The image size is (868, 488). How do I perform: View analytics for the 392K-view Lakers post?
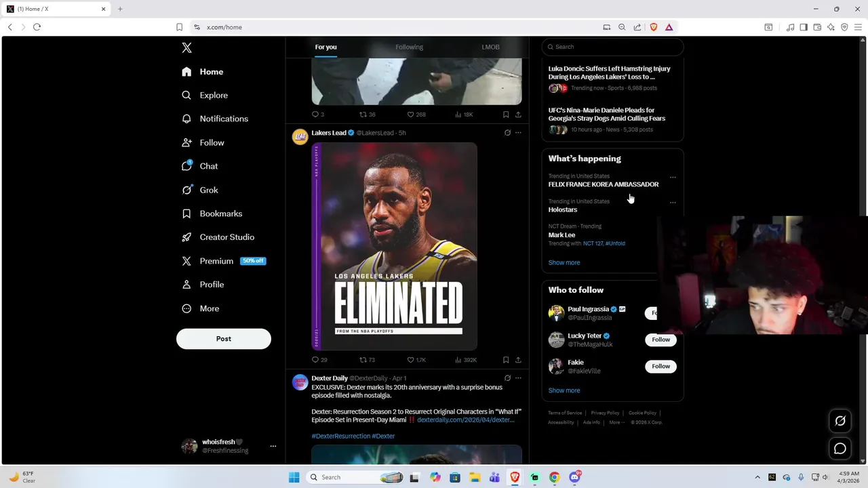pyautogui.click(x=466, y=360)
